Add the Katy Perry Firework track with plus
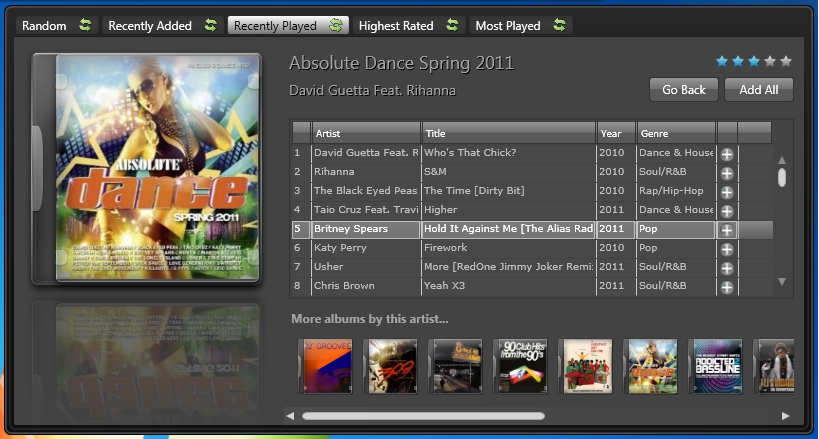The height and width of the screenshot is (439, 819). pos(727,248)
